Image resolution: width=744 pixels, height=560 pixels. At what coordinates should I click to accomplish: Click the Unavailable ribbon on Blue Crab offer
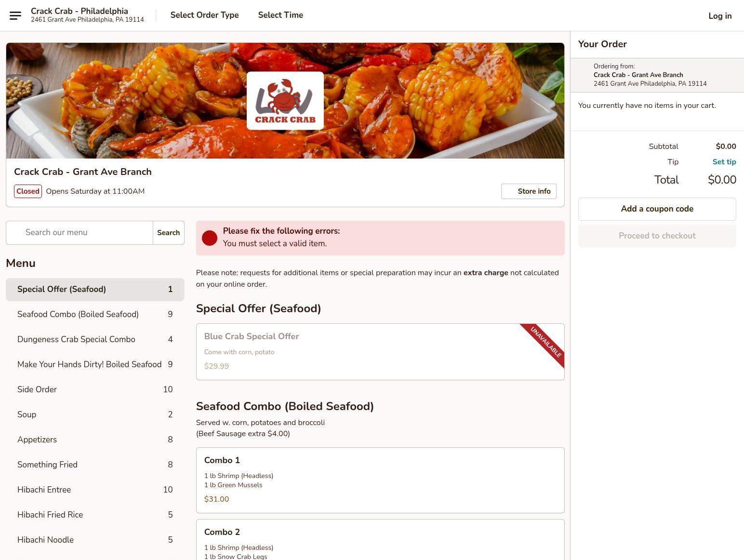pyautogui.click(x=545, y=343)
